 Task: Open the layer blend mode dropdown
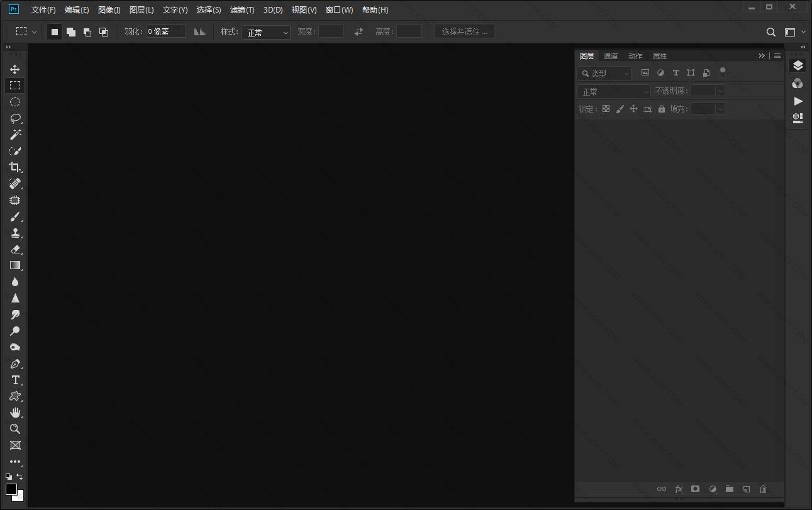[613, 91]
